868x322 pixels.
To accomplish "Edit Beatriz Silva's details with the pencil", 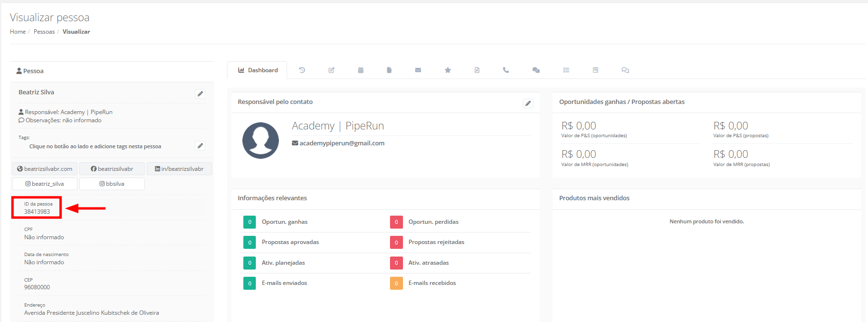I will pyautogui.click(x=200, y=94).
